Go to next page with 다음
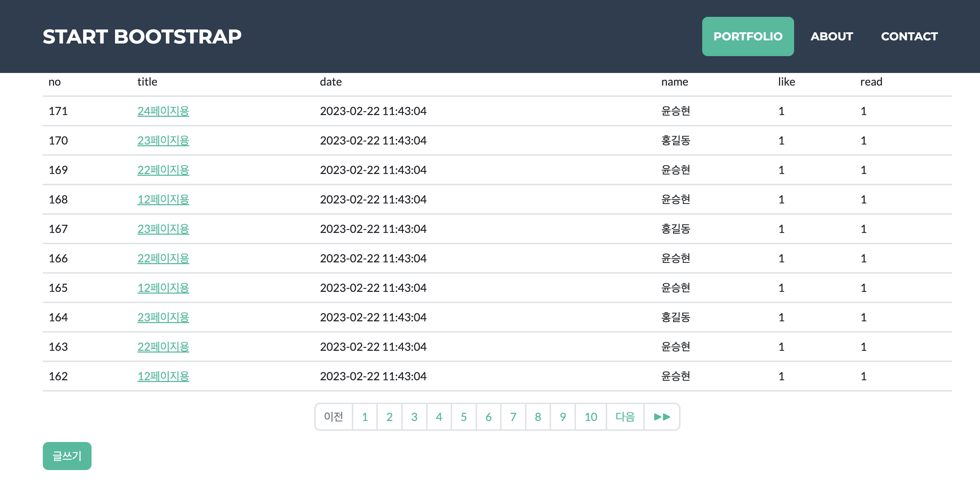This screenshot has height=482, width=980. (x=625, y=416)
